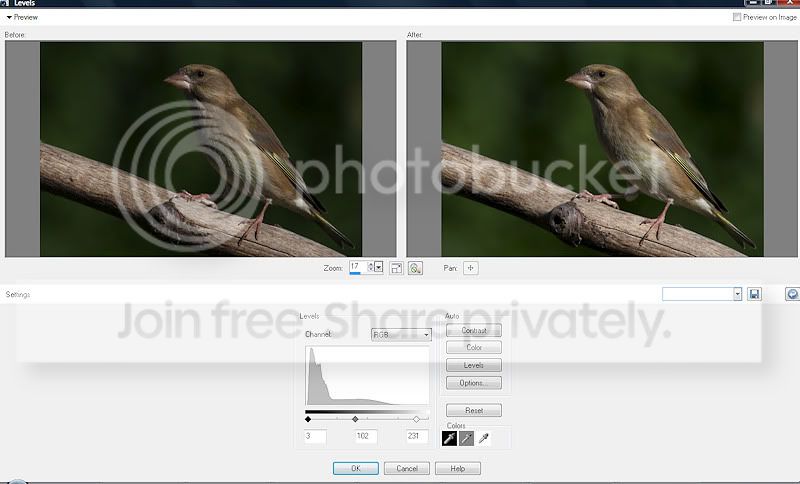Open the Zoom value dropdown arrow

tap(378, 268)
